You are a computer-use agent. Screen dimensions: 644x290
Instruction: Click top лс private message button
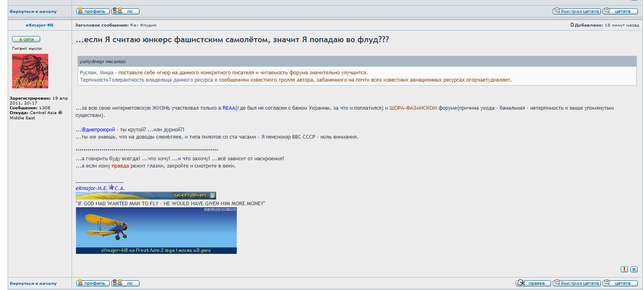(125, 11)
